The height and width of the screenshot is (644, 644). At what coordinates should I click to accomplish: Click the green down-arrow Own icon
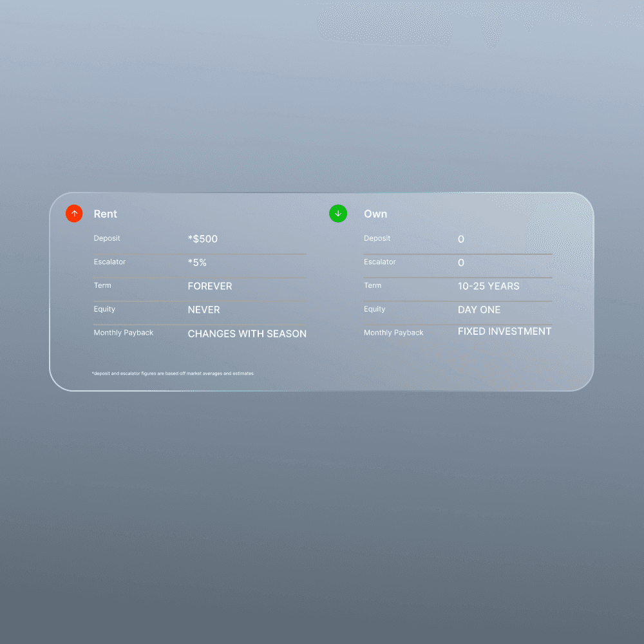tap(338, 214)
